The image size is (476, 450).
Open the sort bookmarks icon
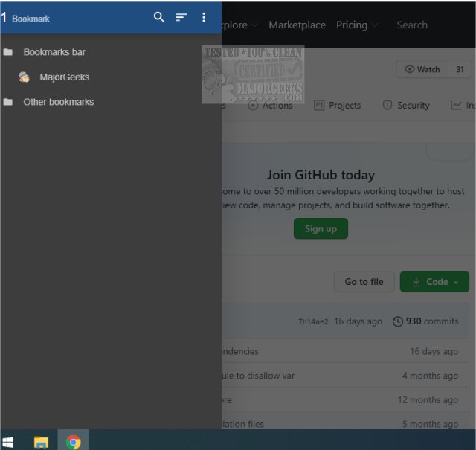(181, 17)
